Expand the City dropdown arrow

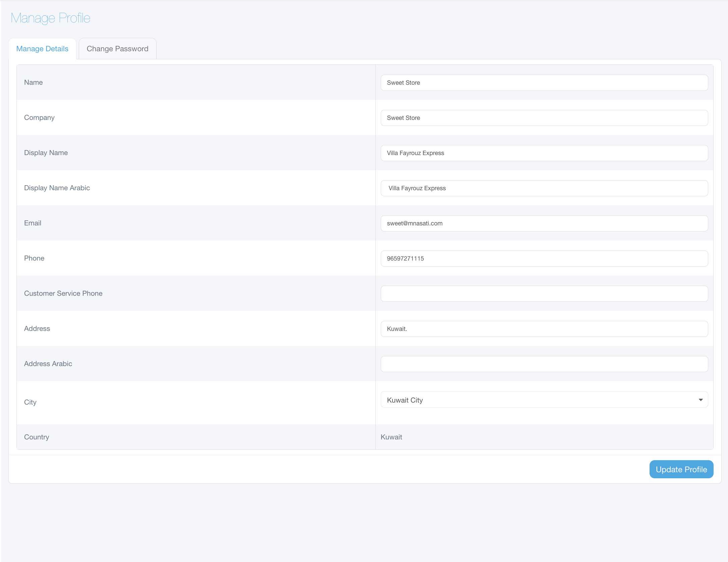tap(701, 400)
